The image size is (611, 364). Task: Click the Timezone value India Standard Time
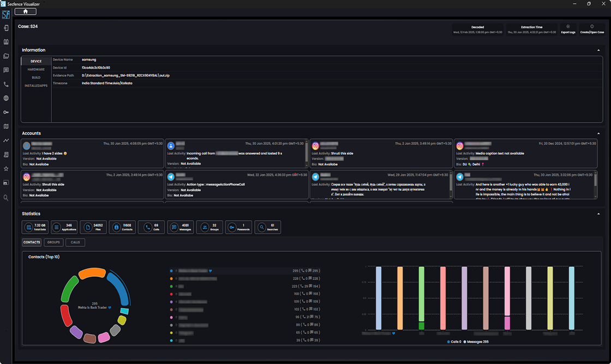point(107,83)
